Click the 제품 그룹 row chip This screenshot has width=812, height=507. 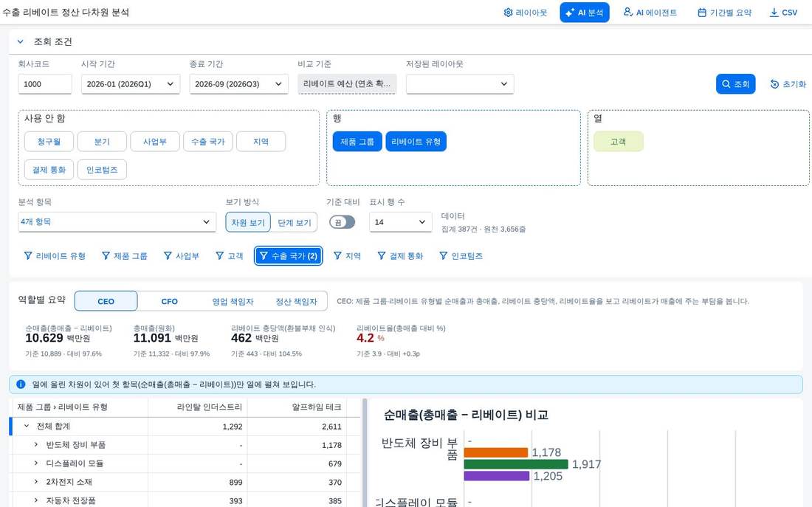point(357,142)
